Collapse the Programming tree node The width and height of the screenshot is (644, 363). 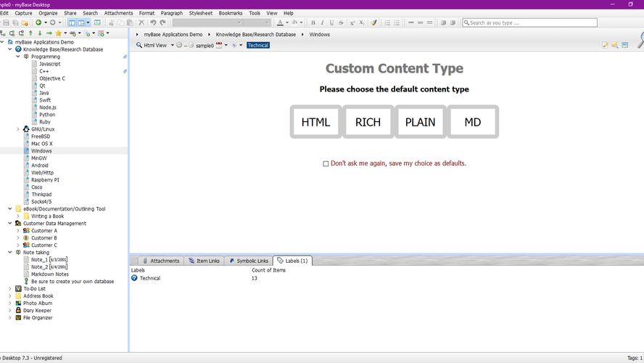(x=18, y=57)
